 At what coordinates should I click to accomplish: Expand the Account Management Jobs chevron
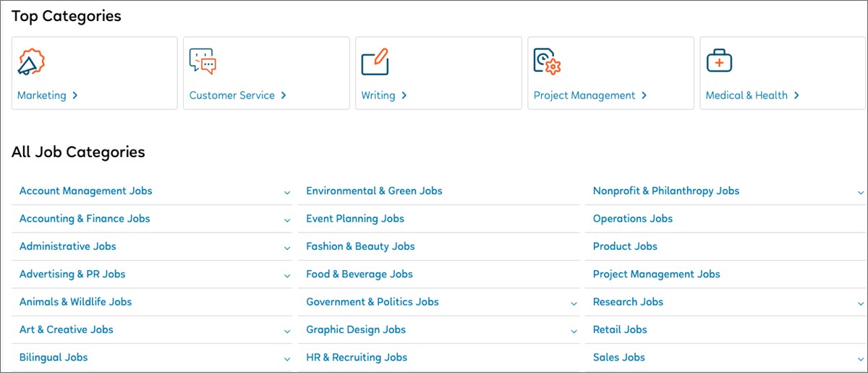tap(287, 193)
